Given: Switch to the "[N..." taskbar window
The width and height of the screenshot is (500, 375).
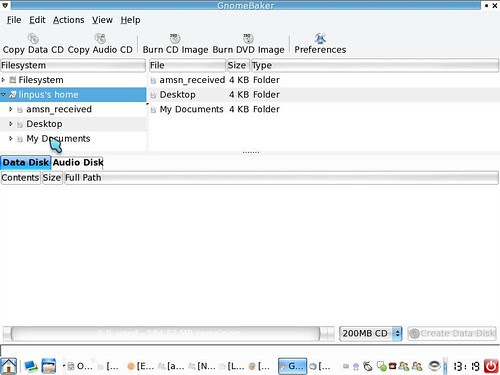Looking at the screenshot, I should pyautogui.click(x=202, y=366).
